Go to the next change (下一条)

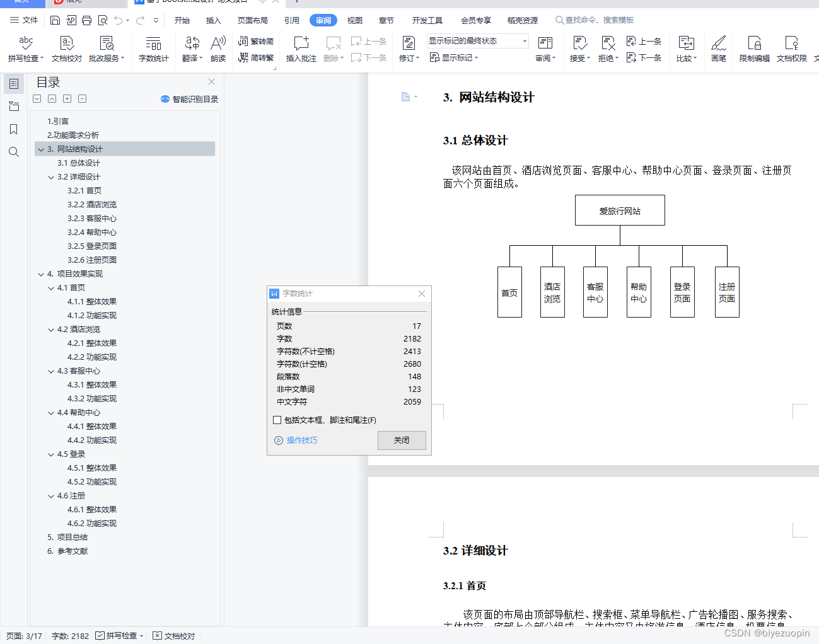pos(644,57)
